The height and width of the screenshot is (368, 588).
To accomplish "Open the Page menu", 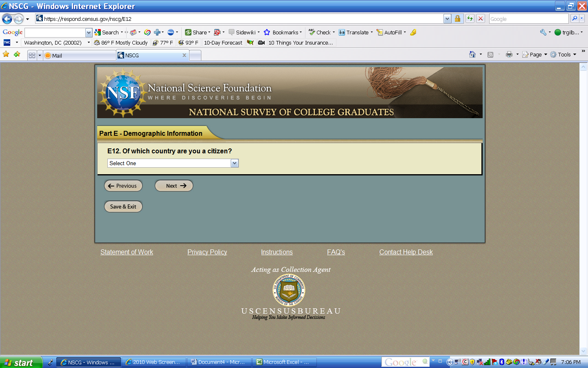I will [535, 54].
